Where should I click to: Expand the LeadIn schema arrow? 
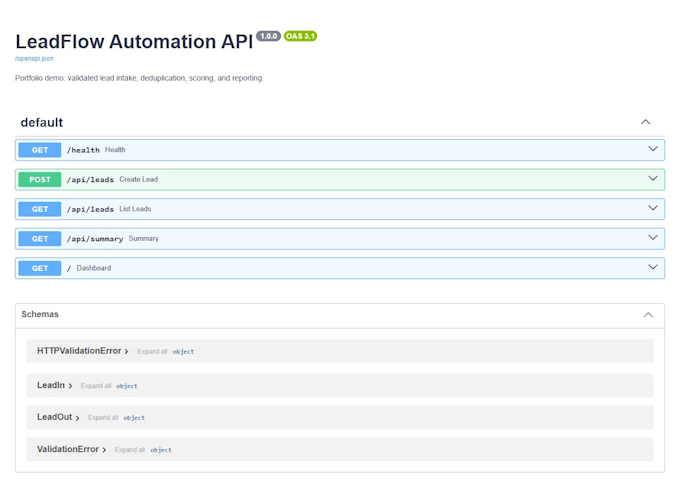[x=70, y=386]
